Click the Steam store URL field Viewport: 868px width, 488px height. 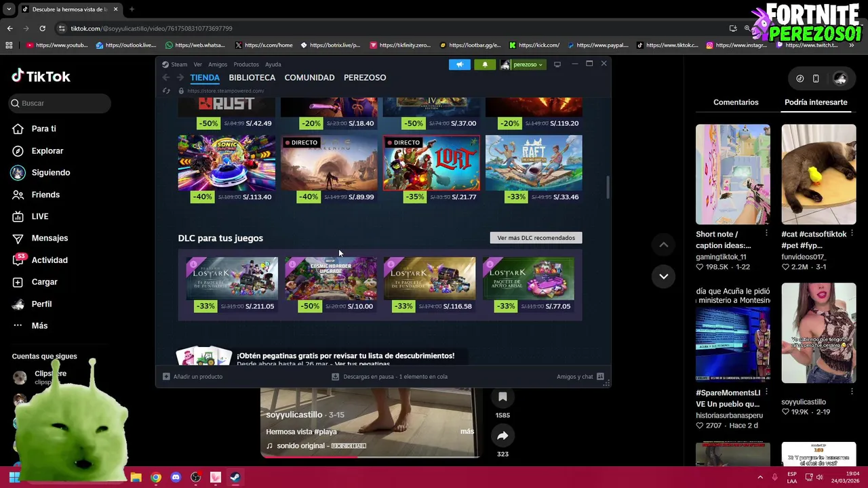point(225,91)
